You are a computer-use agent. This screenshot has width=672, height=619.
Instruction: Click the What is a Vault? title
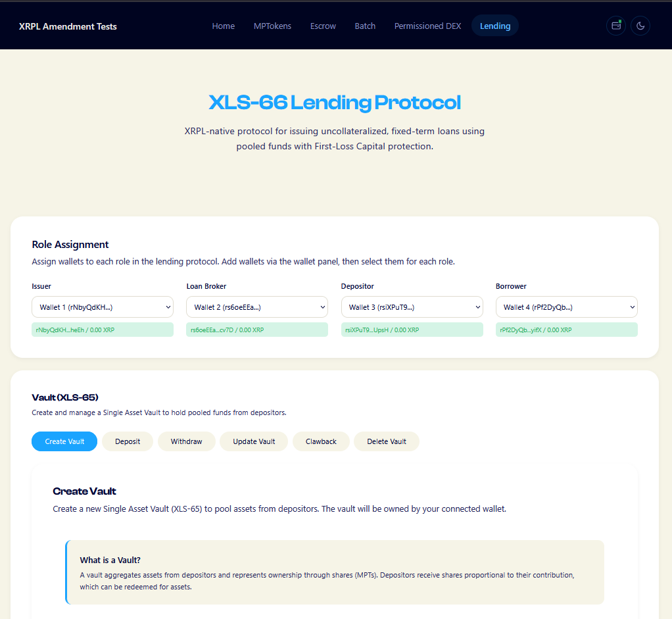pos(110,560)
